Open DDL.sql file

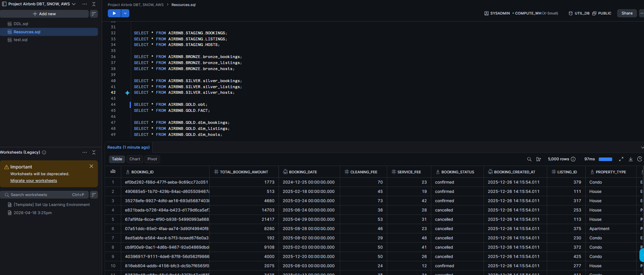pyautogui.click(x=21, y=24)
